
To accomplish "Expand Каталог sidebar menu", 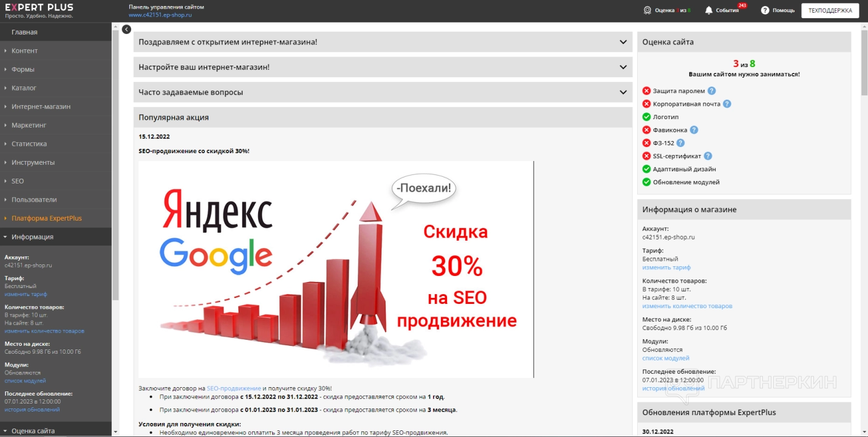I will tap(55, 88).
